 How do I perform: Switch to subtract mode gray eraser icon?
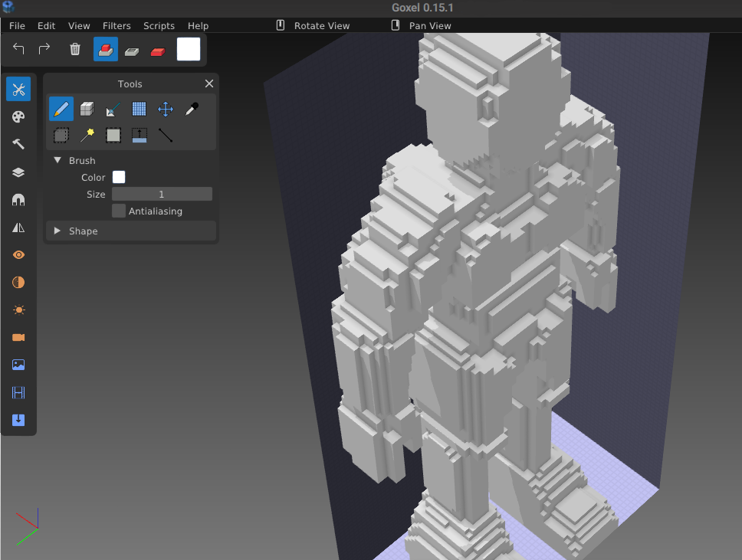[132, 50]
